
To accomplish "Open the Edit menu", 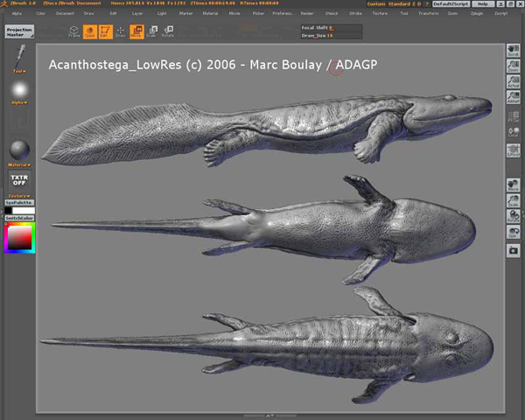I will pyautogui.click(x=114, y=13).
